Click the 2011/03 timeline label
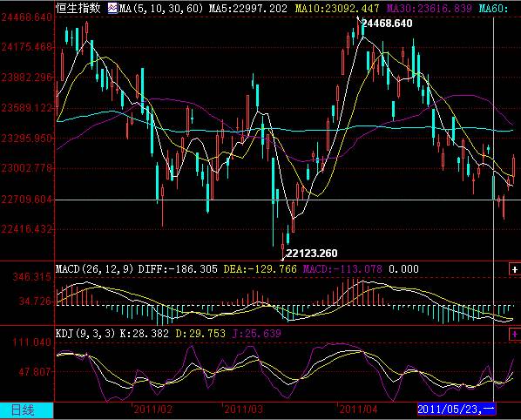Image resolution: width=521 pixels, height=420 pixels. [x=244, y=409]
